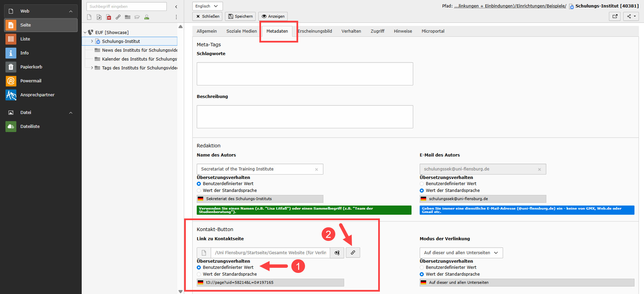The image size is (644, 294).
Task: Open the link wizard chain button
Action: coord(353,252)
